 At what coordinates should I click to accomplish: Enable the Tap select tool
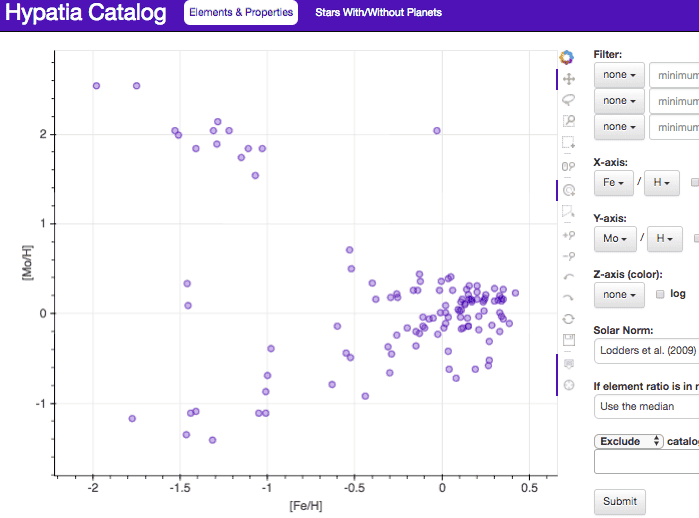click(569, 190)
